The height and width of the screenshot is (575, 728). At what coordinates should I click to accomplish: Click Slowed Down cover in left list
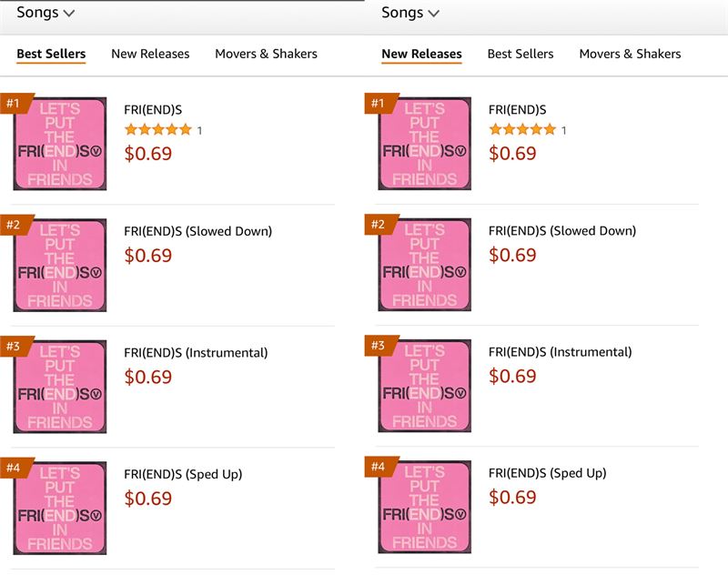point(60,265)
